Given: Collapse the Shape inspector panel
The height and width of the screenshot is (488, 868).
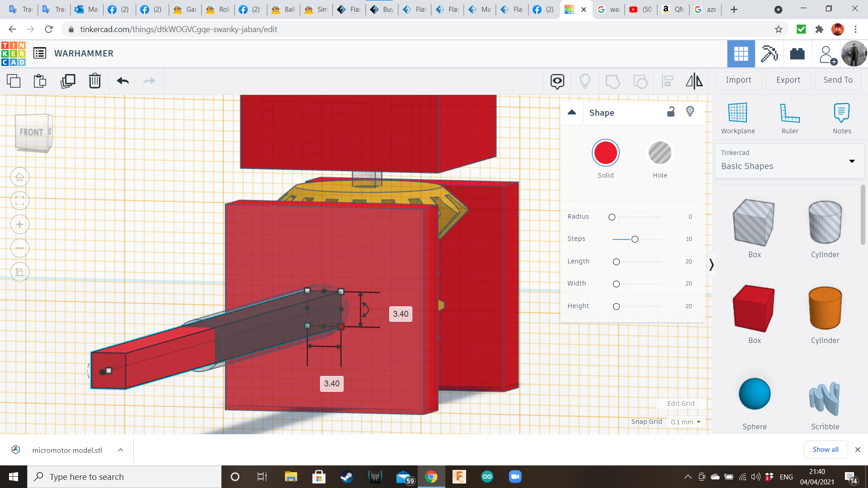Looking at the screenshot, I should pyautogui.click(x=572, y=113).
